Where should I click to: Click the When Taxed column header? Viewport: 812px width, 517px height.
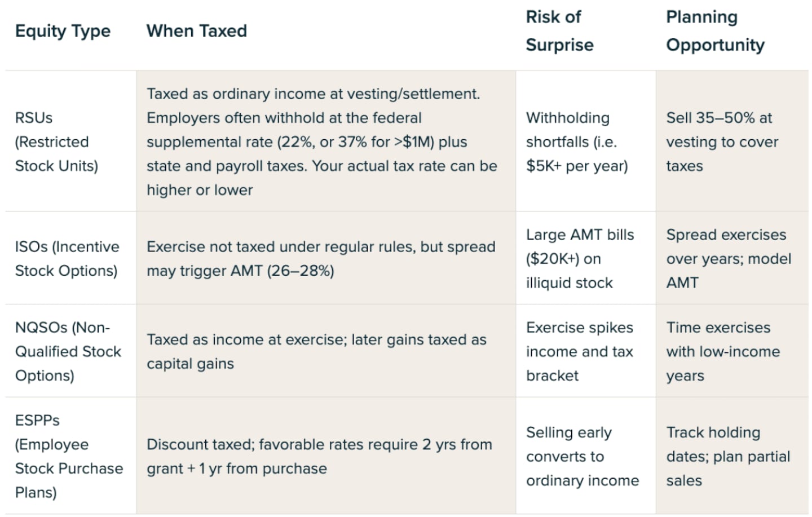196,31
